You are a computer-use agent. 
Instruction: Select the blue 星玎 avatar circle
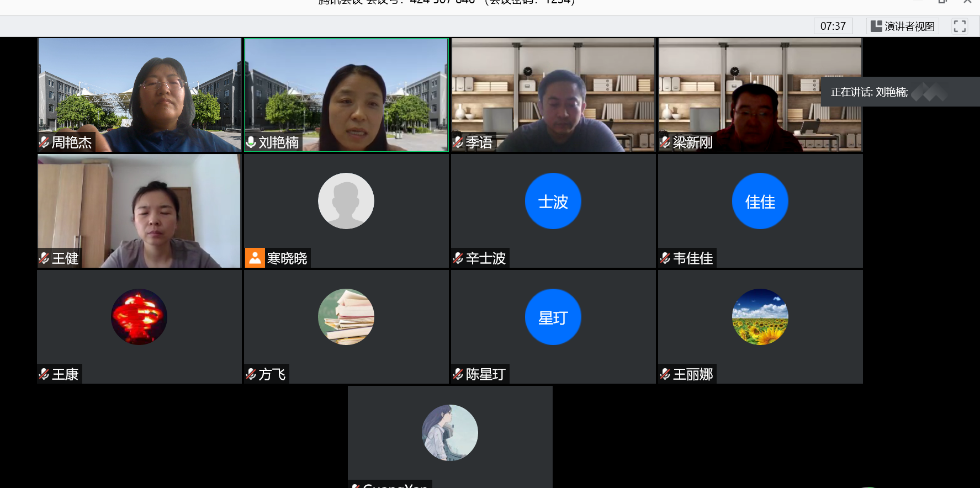point(553,317)
